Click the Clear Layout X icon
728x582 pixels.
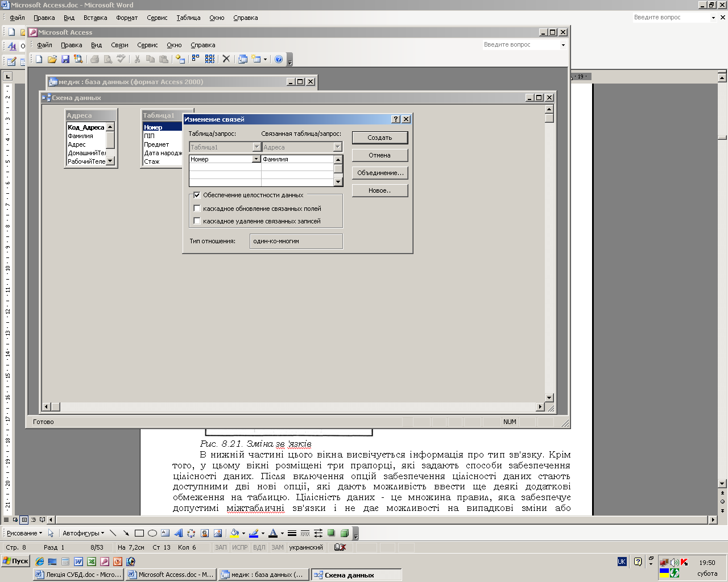(x=226, y=59)
